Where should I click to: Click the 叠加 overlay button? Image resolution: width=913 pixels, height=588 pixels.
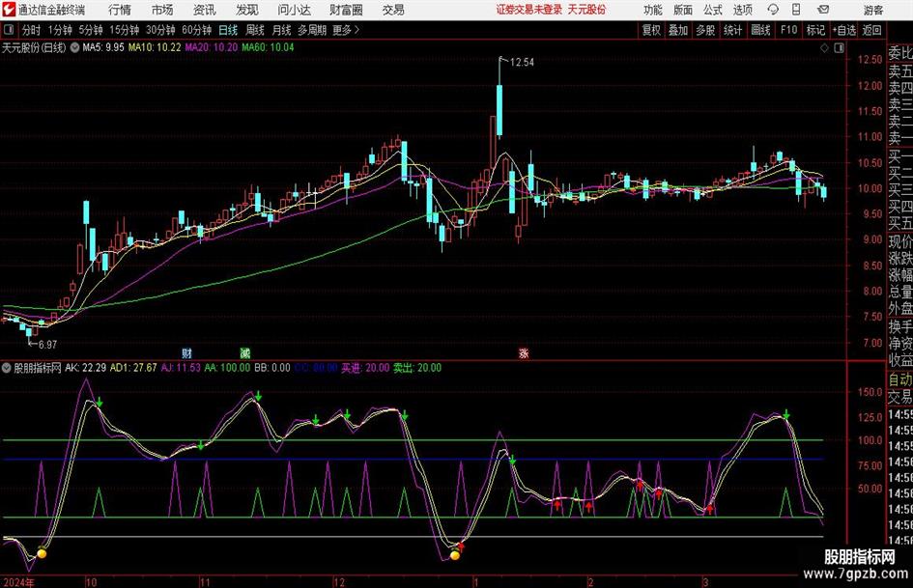(678, 30)
